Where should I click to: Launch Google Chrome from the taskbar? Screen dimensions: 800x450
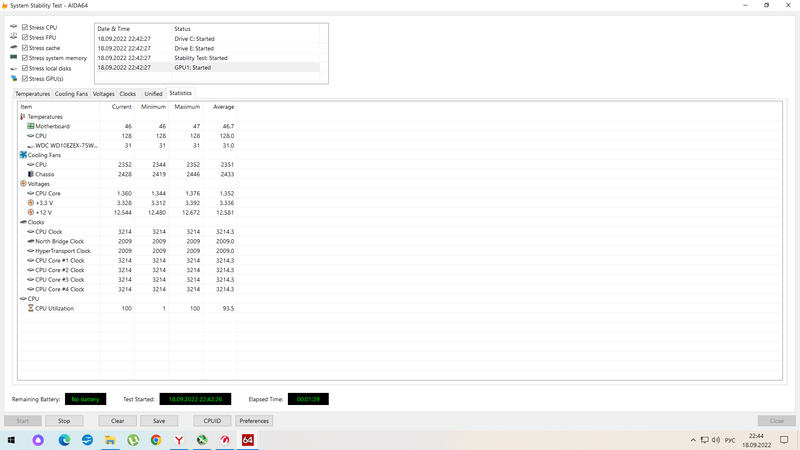coord(156,440)
